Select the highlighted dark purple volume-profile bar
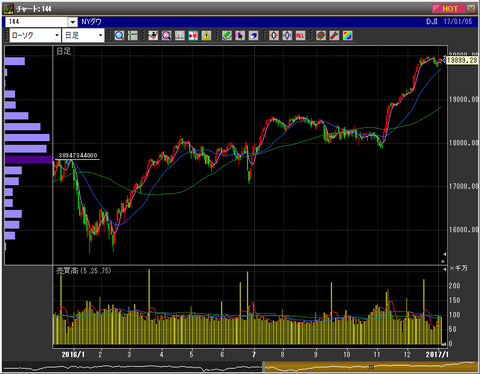 pyautogui.click(x=29, y=160)
